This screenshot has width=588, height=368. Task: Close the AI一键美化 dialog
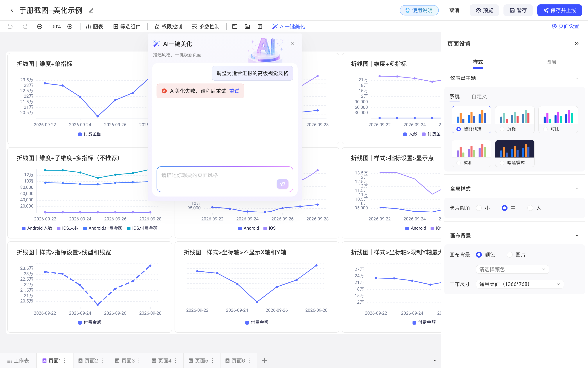point(293,44)
